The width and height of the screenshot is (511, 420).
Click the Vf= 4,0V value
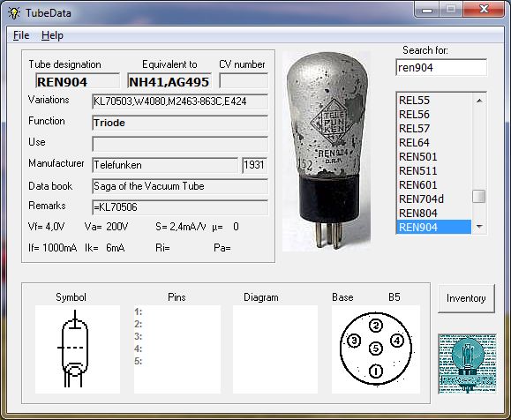tap(46, 227)
